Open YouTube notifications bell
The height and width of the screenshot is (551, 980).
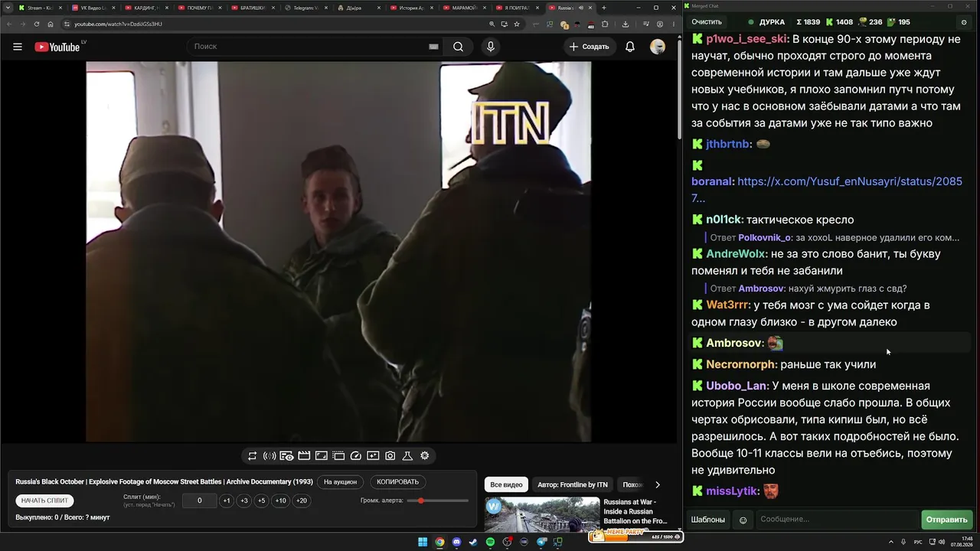click(x=630, y=47)
